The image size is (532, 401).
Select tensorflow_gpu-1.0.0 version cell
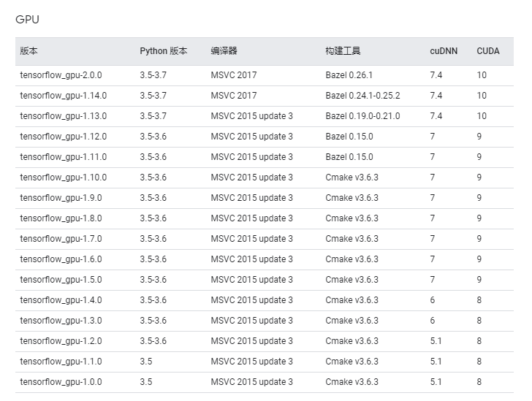[x=61, y=382]
